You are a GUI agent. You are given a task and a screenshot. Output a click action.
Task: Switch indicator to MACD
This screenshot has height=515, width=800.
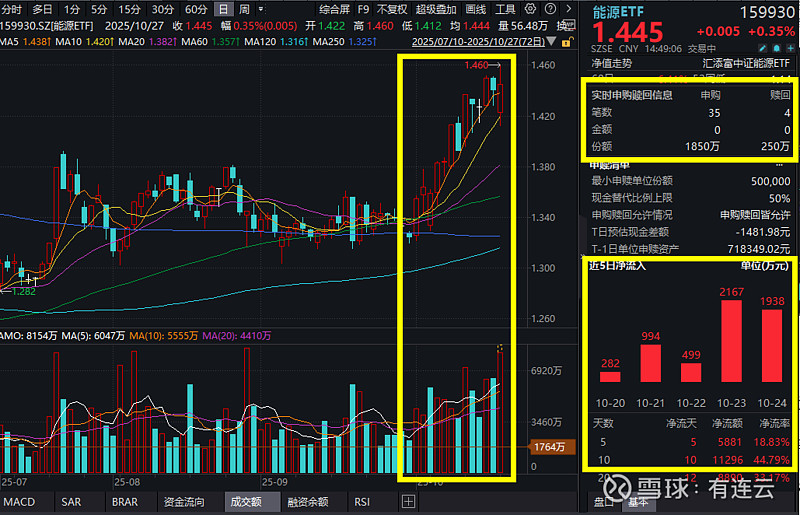[19, 502]
